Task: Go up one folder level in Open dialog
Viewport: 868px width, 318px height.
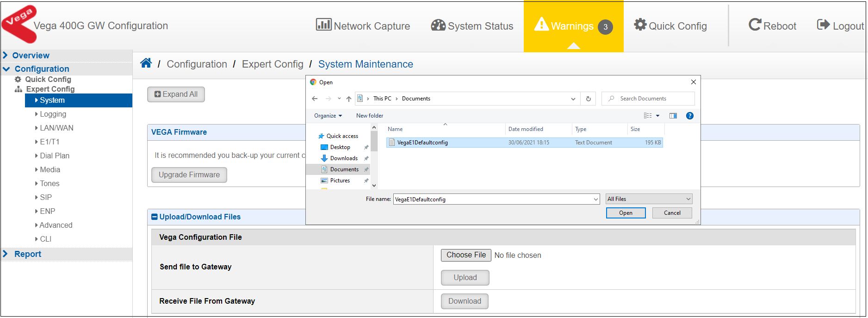Action: click(349, 99)
